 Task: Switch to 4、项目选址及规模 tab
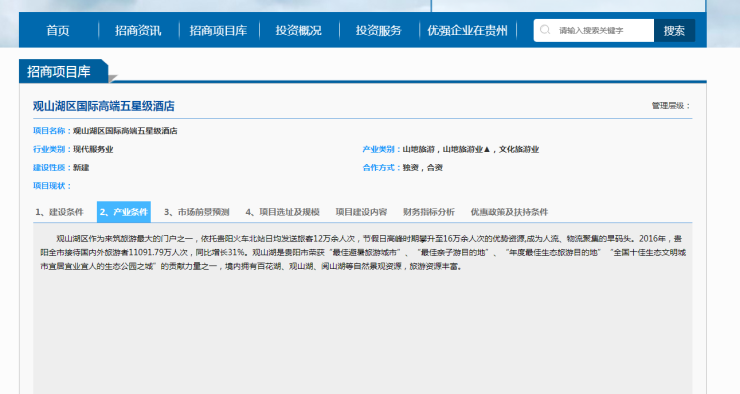click(x=282, y=212)
